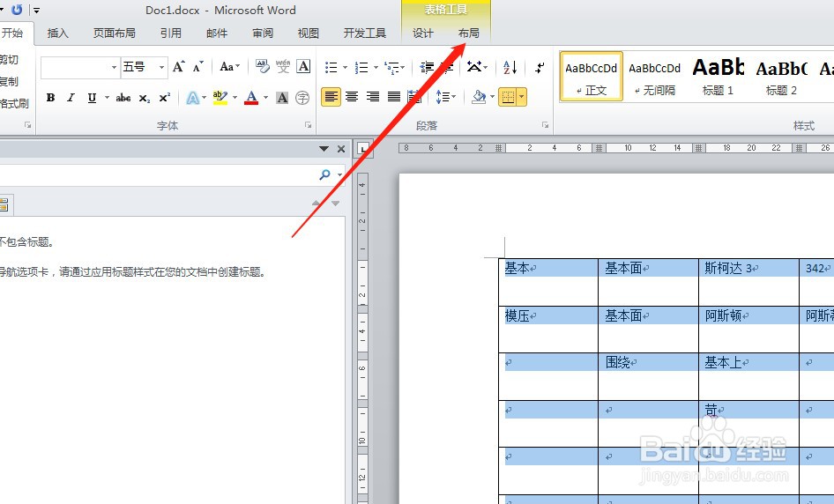Click navigation search magnifier icon
This screenshot has height=504, width=834.
tap(324, 175)
